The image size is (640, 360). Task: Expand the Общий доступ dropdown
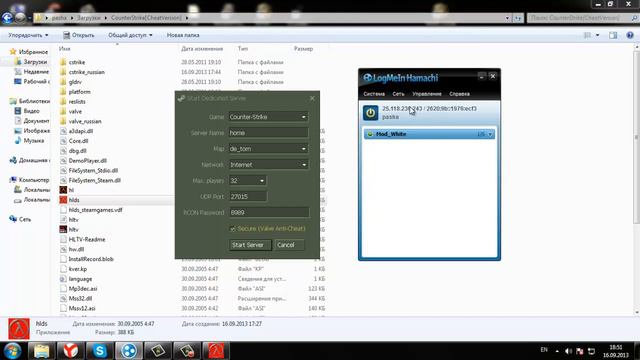click(130, 36)
